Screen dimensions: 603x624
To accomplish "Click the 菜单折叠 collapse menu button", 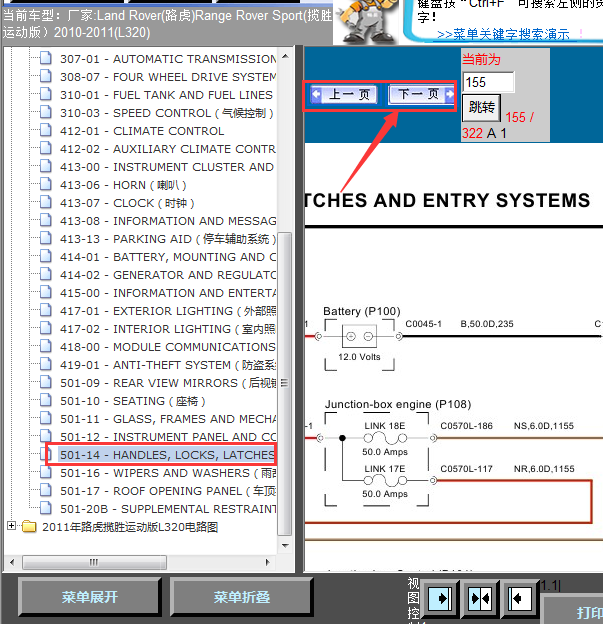I will (x=242, y=597).
